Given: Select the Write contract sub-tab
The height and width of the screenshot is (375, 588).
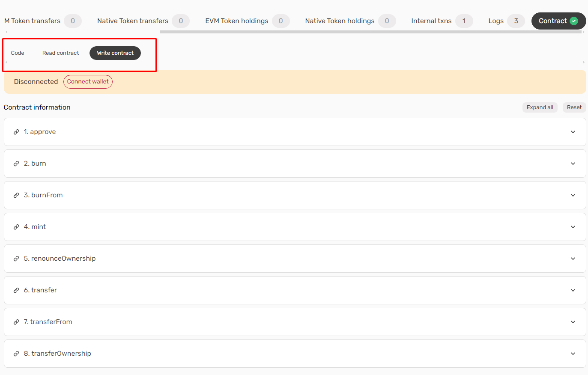Looking at the screenshot, I should pyautogui.click(x=115, y=53).
